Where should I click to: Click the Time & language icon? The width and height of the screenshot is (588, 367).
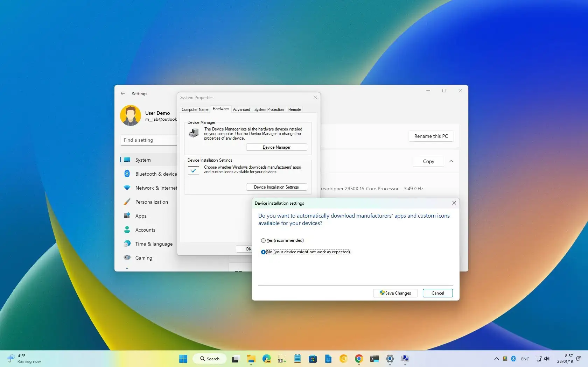tap(127, 244)
